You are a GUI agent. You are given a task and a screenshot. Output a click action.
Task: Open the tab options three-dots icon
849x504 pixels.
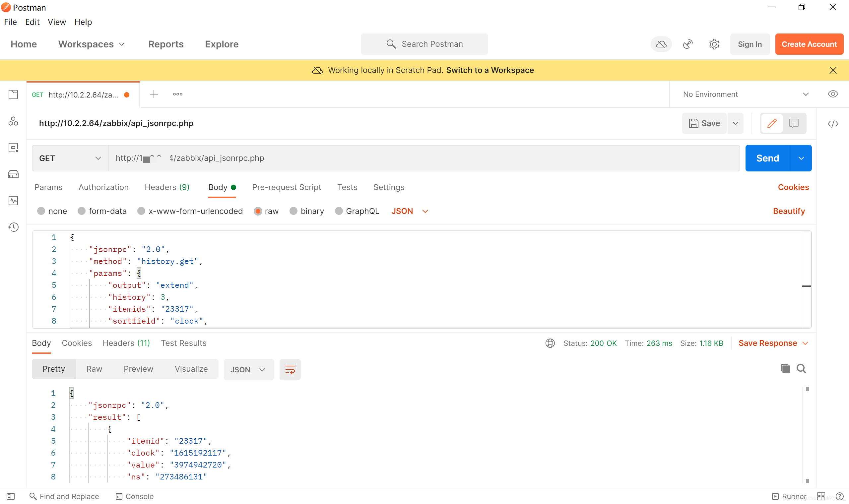click(x=178, y=94)
